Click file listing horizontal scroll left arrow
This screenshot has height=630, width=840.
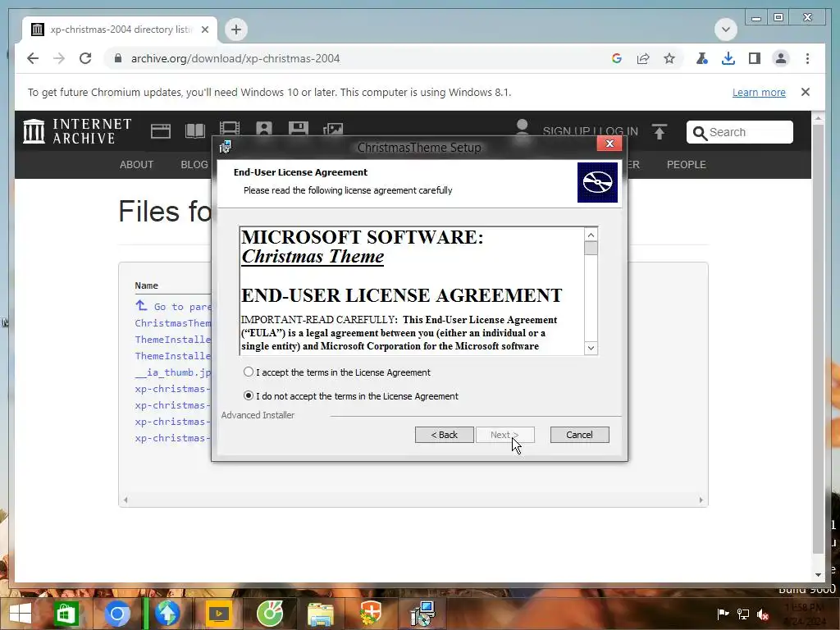(126, 500)
